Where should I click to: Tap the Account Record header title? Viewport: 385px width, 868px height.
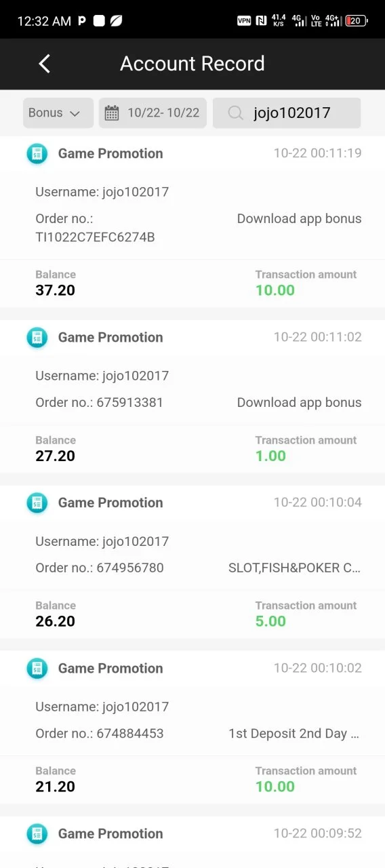point(192,64)
